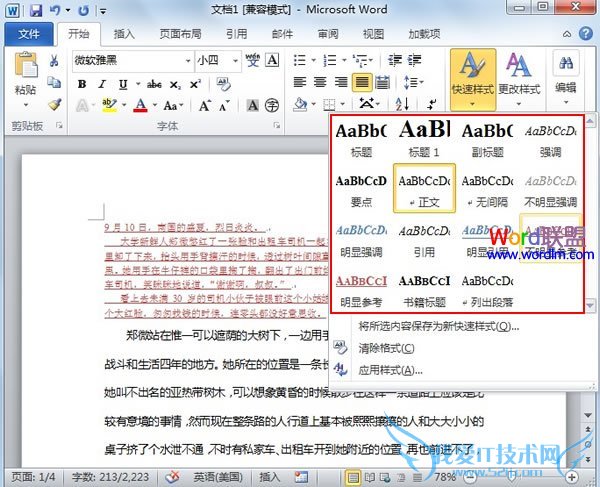The width and height of the screenshot is (600, 487).
Task: Click the 字数 word count in the status bar
Action: tap(111, 477)
